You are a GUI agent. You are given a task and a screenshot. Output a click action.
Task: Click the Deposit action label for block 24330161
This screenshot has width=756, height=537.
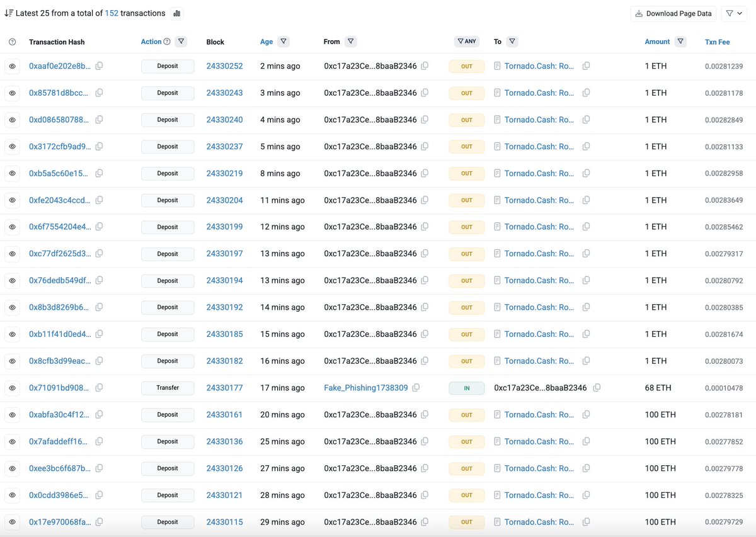pos(168,415)
